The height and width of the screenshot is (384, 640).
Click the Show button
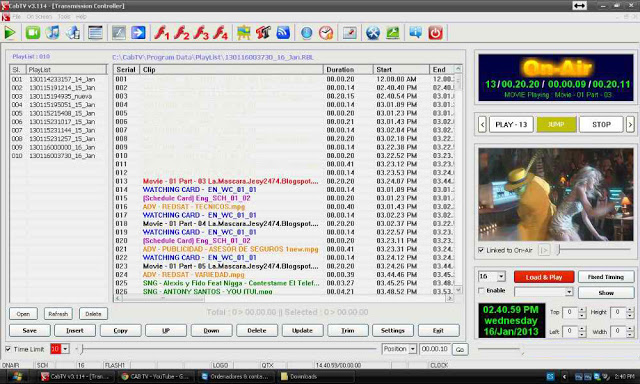pos(606,293)
